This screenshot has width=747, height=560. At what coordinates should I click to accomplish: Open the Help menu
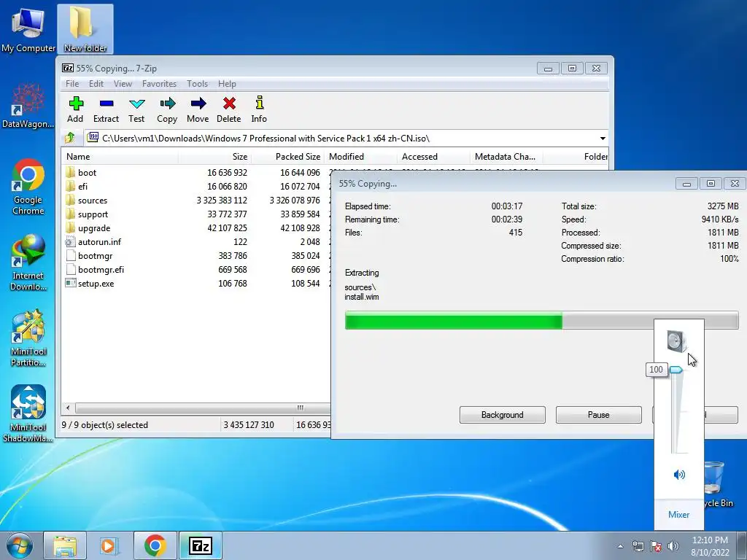(x=228, y=84)
